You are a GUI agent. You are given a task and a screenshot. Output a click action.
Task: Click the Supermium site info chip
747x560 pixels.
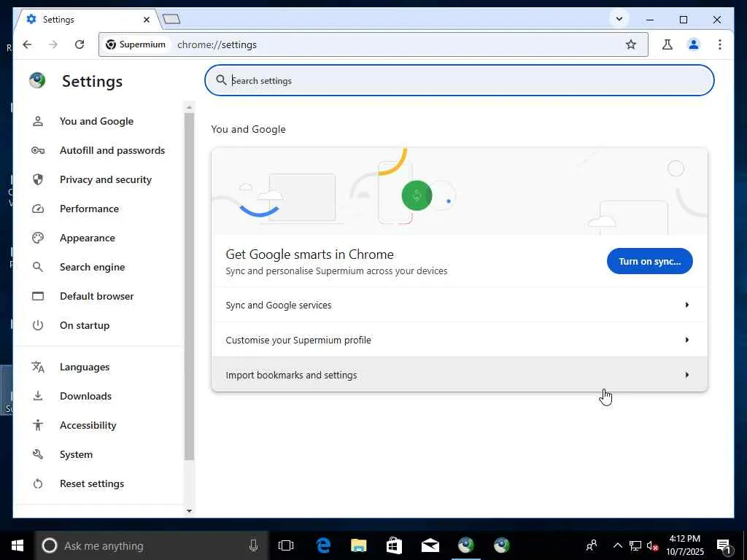136,44
